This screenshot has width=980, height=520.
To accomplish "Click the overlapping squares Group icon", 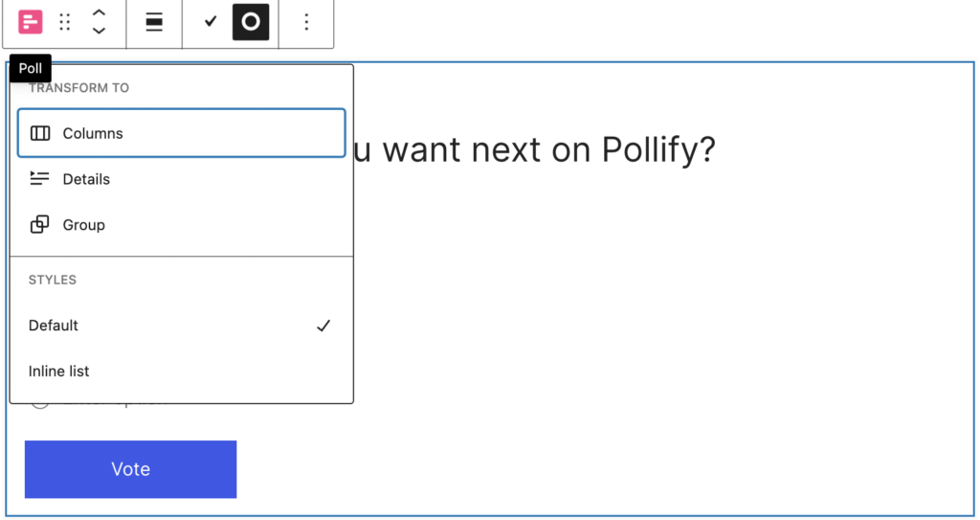I will (39, 224).
